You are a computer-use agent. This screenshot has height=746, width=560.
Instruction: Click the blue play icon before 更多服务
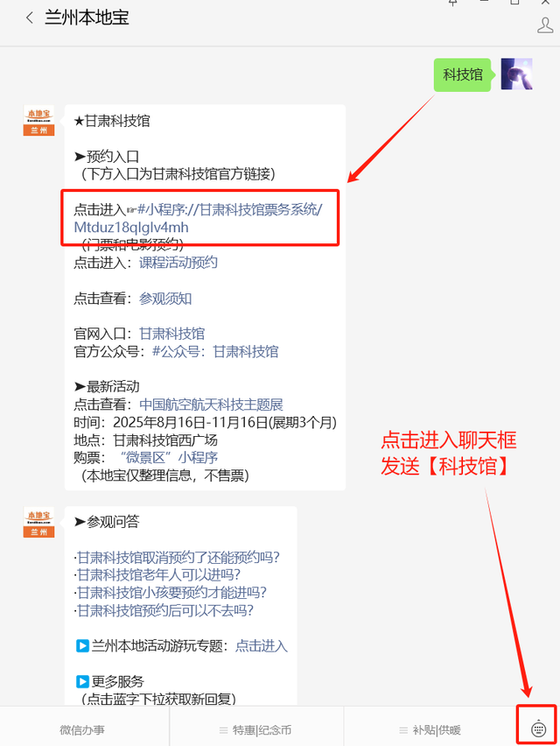pyautogui.click(x=83, y=682)
